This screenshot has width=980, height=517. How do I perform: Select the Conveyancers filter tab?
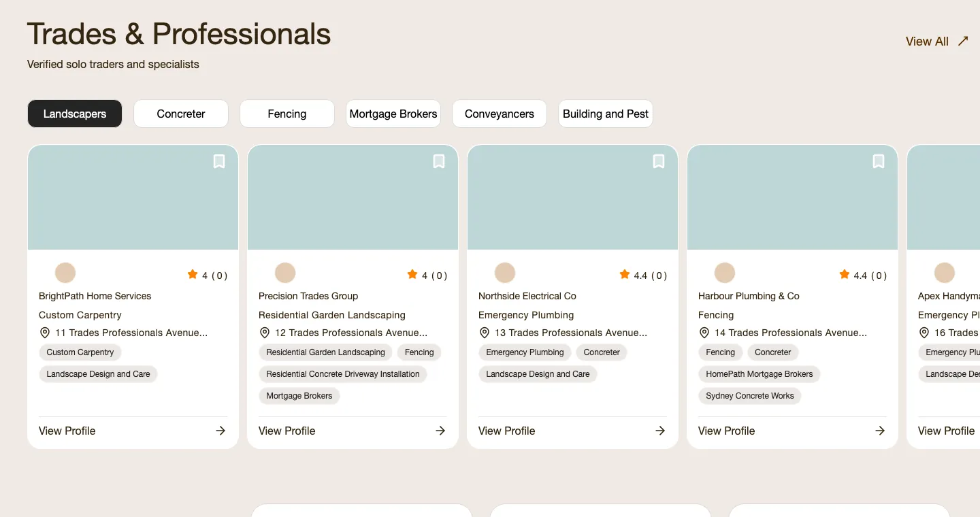tap(500, 114)
